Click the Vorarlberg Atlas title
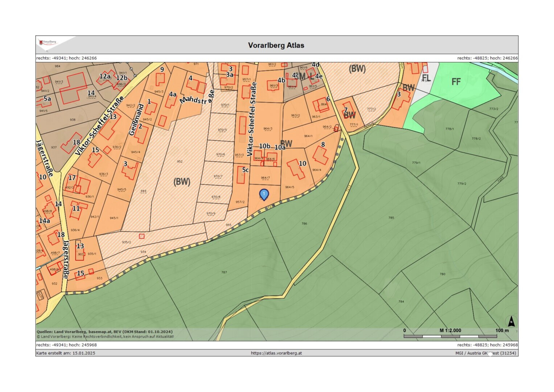554x392 pixels. point(276,45)
